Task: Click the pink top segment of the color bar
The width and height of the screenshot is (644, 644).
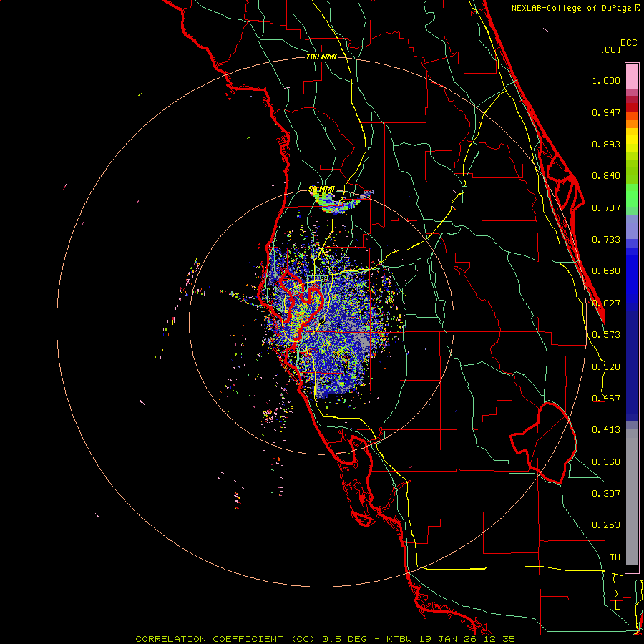Action: pyautogui.click(x=632, y=77)
